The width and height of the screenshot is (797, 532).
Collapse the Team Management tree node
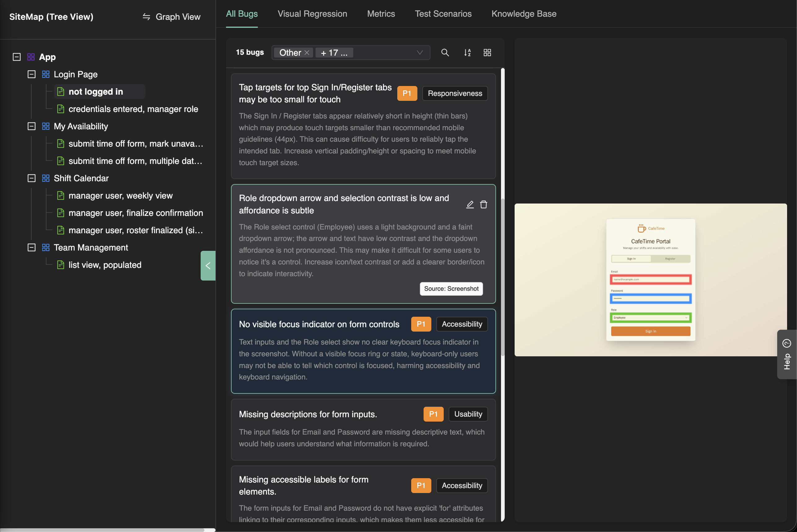click(32, 248)
